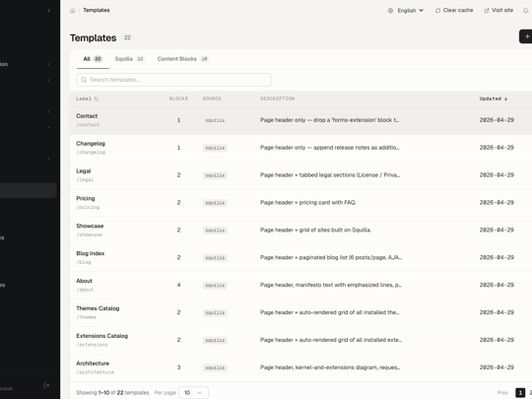
Task: Open the Showcase template
Action: click(90, 226)
